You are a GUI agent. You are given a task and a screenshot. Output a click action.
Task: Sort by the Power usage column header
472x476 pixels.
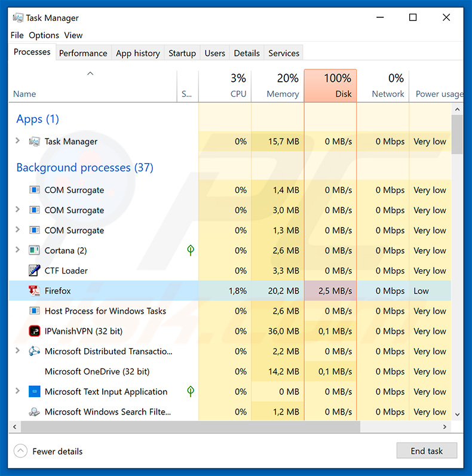pos(436,86)
